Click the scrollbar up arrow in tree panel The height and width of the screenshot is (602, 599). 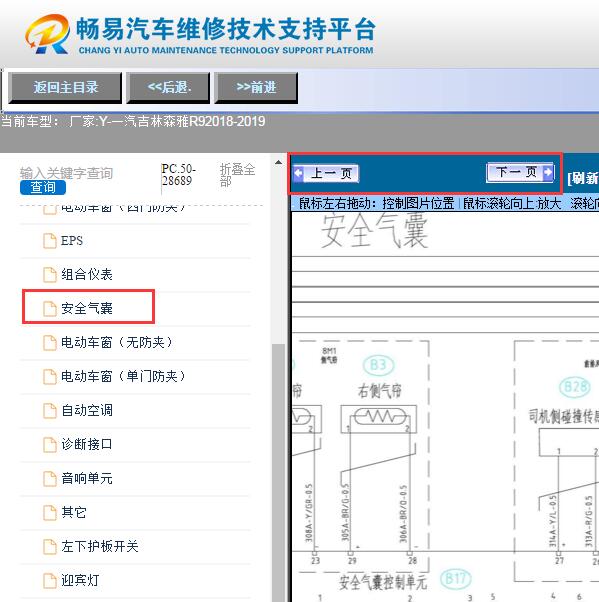point(278,163)
